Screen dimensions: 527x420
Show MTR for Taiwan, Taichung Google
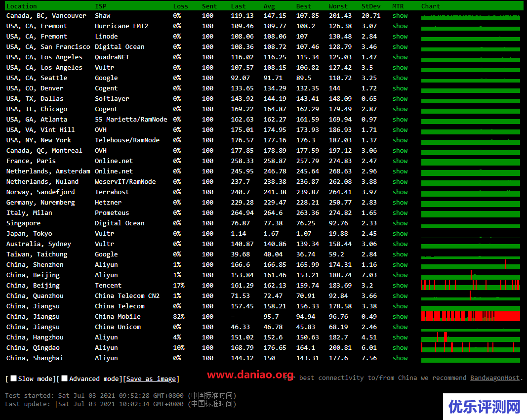[400, 254]
